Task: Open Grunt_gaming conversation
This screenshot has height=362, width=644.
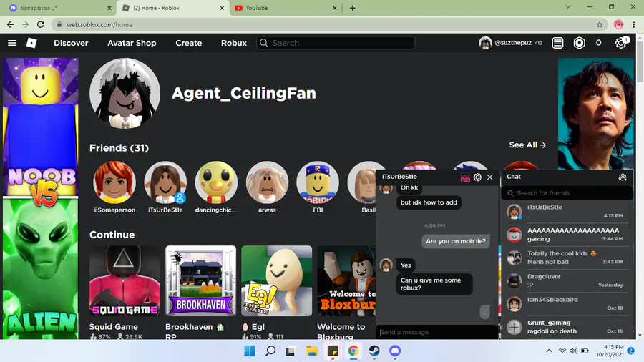Action: [x=567, y=327]
